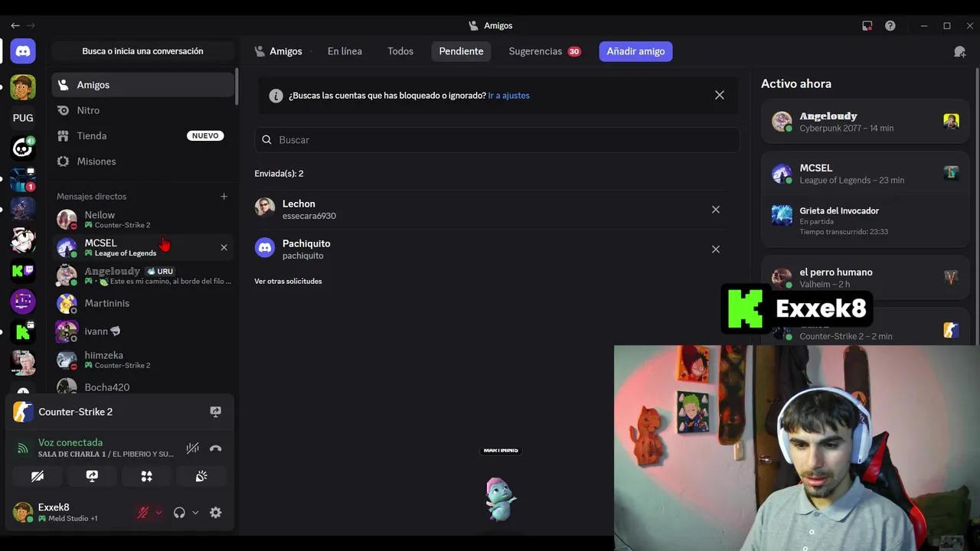Screen dimensions: 980x551
Task: Open the PUG server
Action: point(23,118)
